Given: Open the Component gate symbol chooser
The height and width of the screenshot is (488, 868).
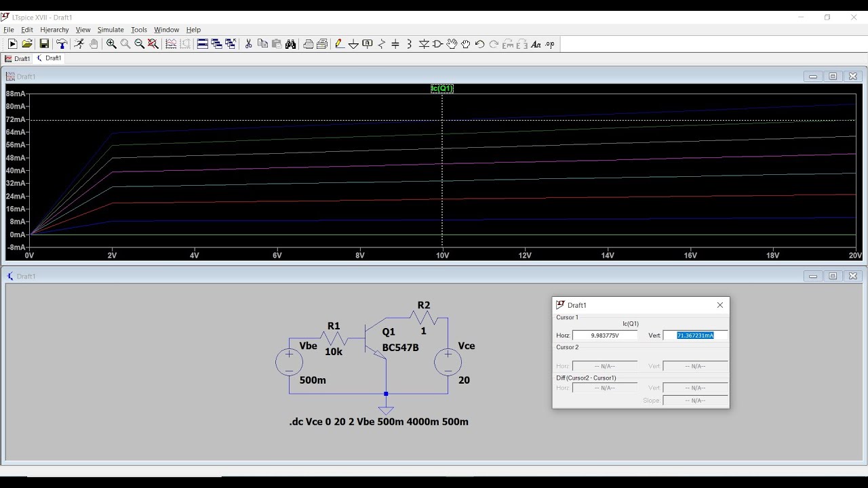Looking at the screenshot, I should [438, 44].
